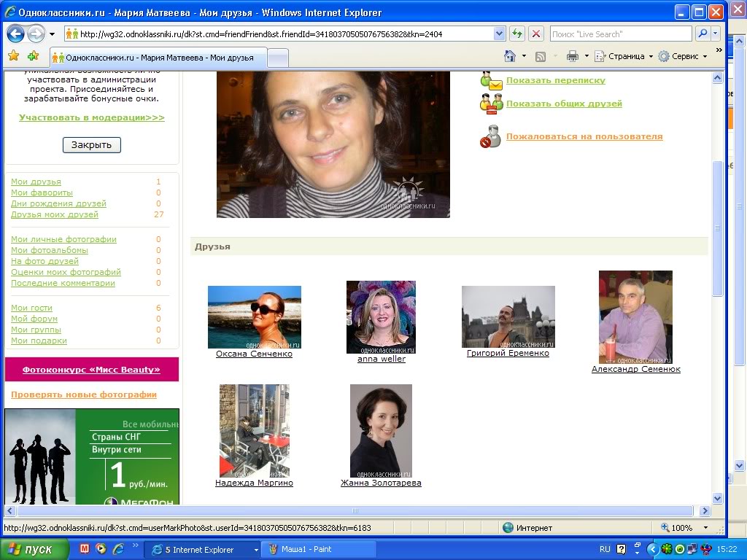
Task: Open the zoom level 100% dropdown
Action: (x=705, y=527)
